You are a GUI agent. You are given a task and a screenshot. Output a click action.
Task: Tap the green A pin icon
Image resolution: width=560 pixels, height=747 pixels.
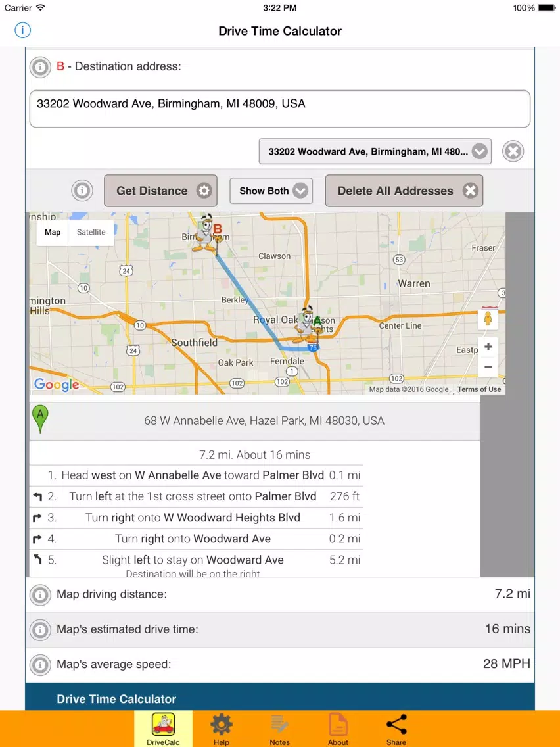40,420
